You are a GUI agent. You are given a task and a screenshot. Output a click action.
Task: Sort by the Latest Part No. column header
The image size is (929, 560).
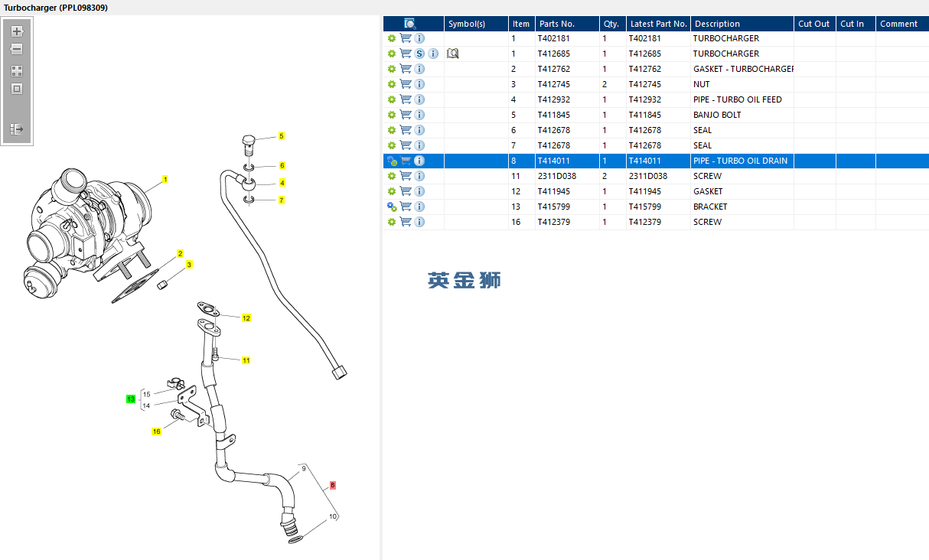(x=658, y=24)
